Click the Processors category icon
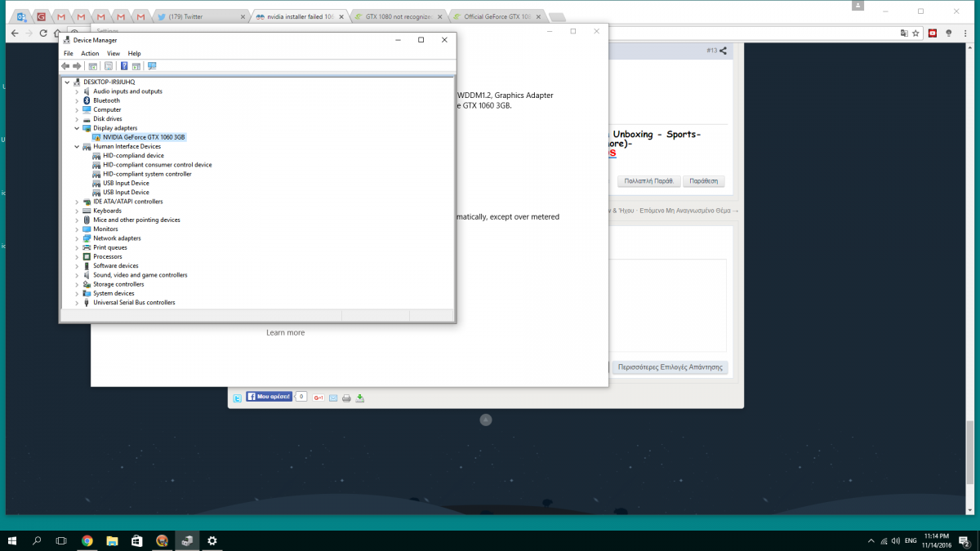980x551 pixels. (x=87, y=256)
